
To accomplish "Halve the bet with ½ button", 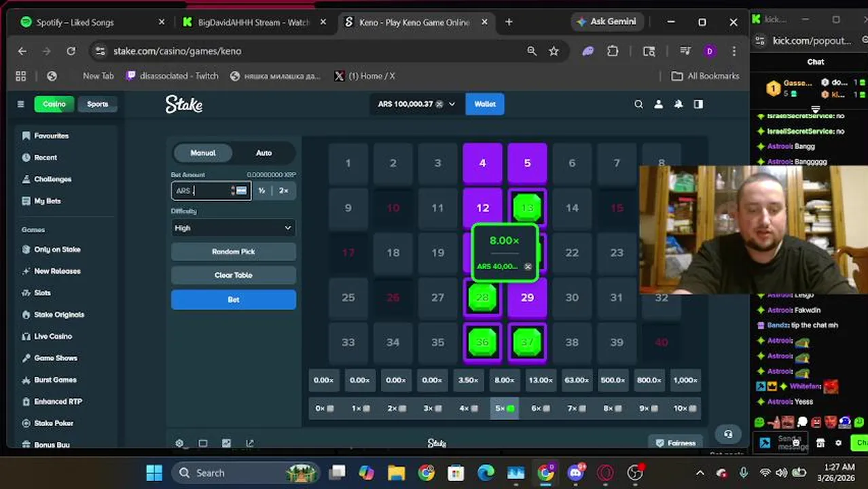I will click(x=261, y=191).
